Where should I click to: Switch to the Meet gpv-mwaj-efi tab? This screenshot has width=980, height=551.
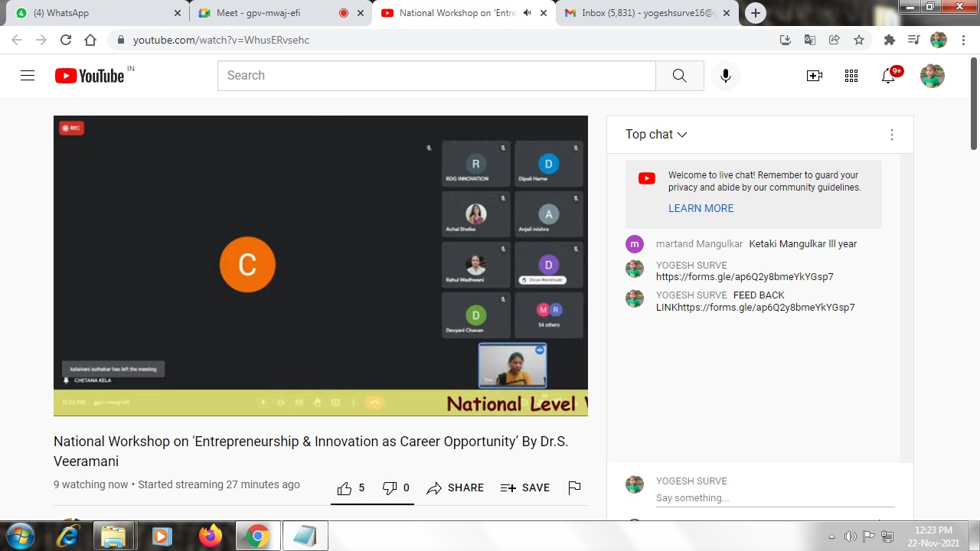[260, 13]
